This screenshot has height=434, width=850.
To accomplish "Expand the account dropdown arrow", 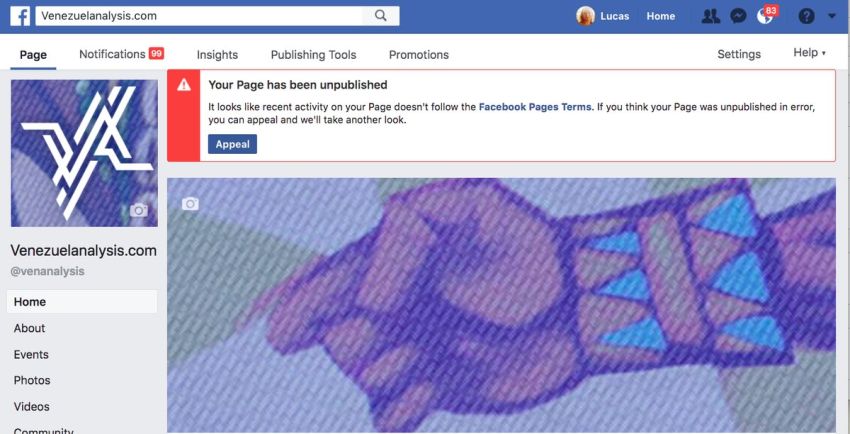I will point(832,16).
